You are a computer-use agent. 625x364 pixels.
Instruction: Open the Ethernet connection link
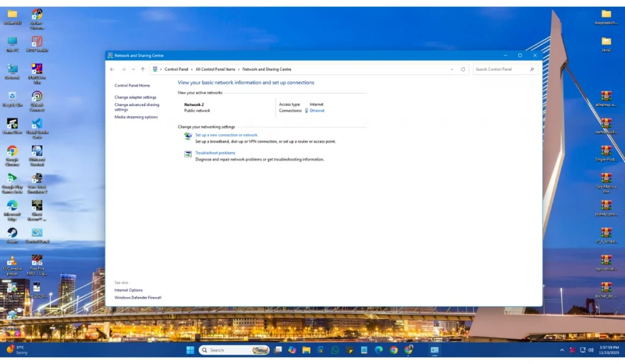point(317,111)
